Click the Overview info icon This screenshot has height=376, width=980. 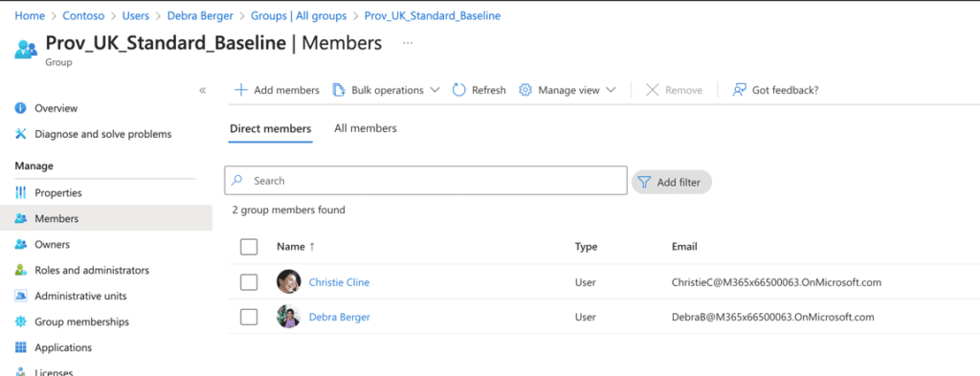[x=21, y=108]
